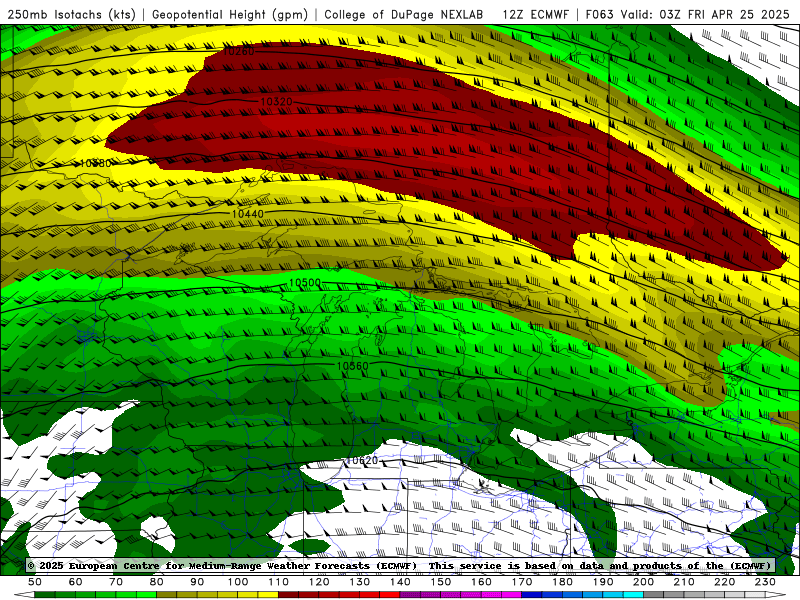This screenshot has width=800, height=600.
Task: Select the cyan swatch just before 200
Action: (633, 595)
